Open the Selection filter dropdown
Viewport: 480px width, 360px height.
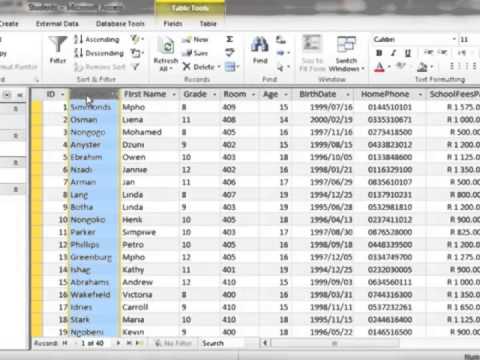coord(137,39)
